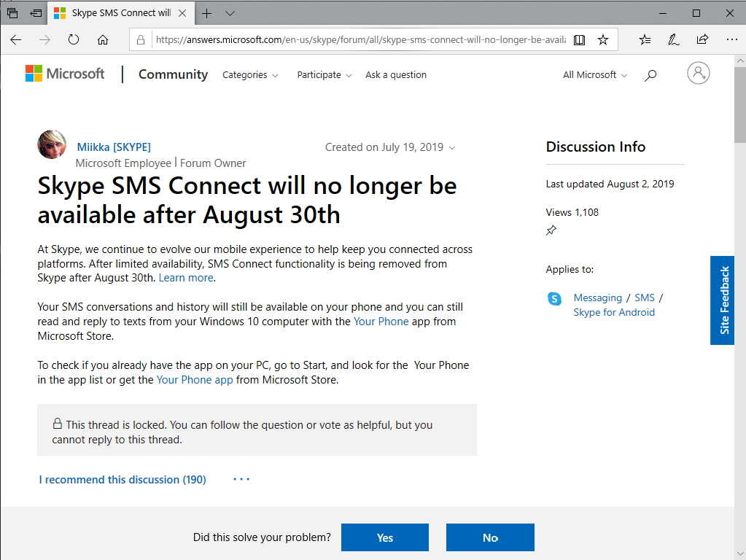Click Miikka's profile avatar
This screenshot has height=560, width=746.
point(51,145)
